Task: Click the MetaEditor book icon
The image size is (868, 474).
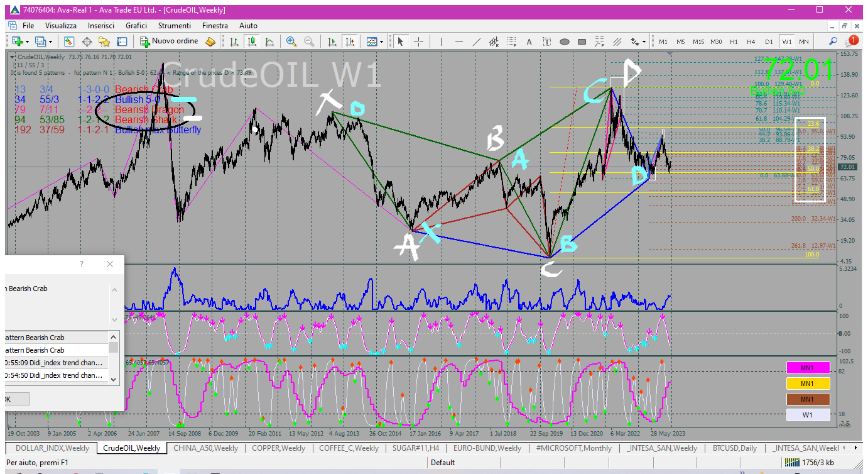Action: (x=210, y=41)
